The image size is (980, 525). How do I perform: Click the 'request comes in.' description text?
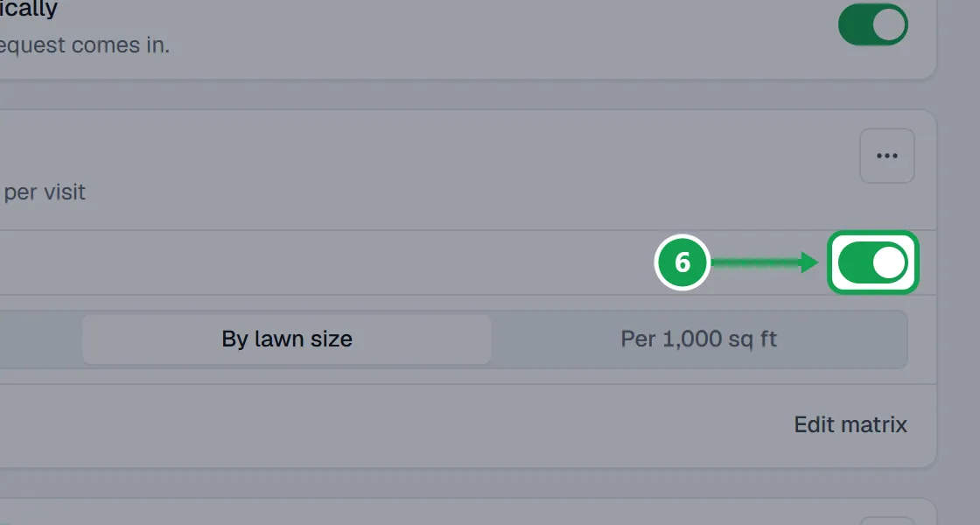84,45
